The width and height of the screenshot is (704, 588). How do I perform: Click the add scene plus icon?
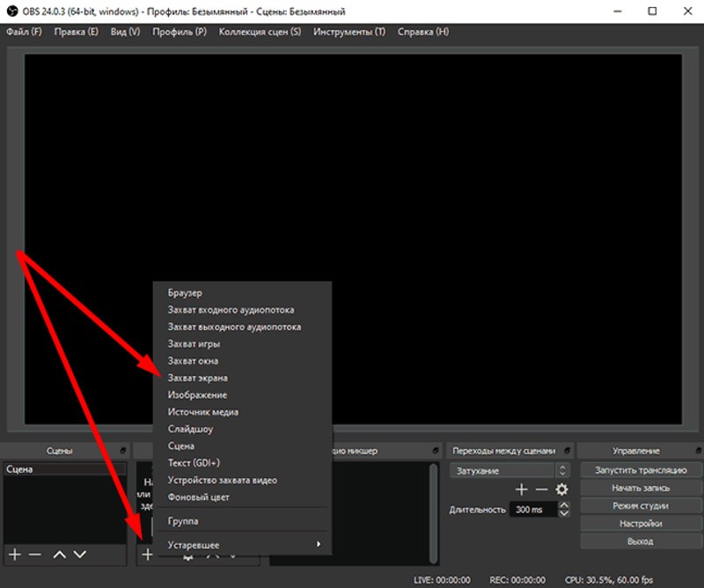(14, 555)
